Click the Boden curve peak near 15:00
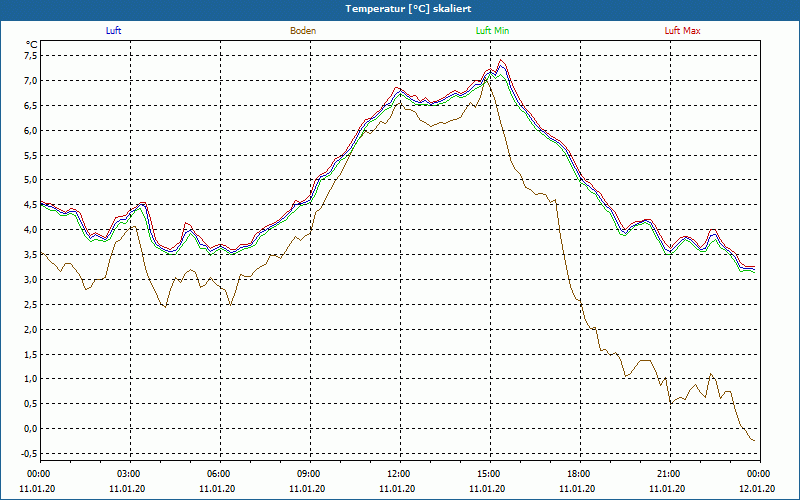Image resolution: width=800 pixels, height=500 pixels. click(485, 79)
